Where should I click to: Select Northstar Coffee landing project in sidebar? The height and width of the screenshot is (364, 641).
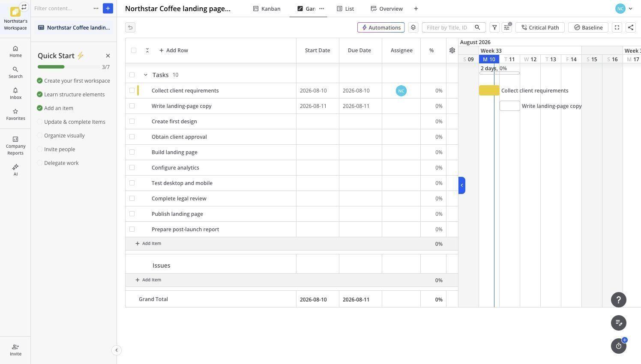click(74, 27)
